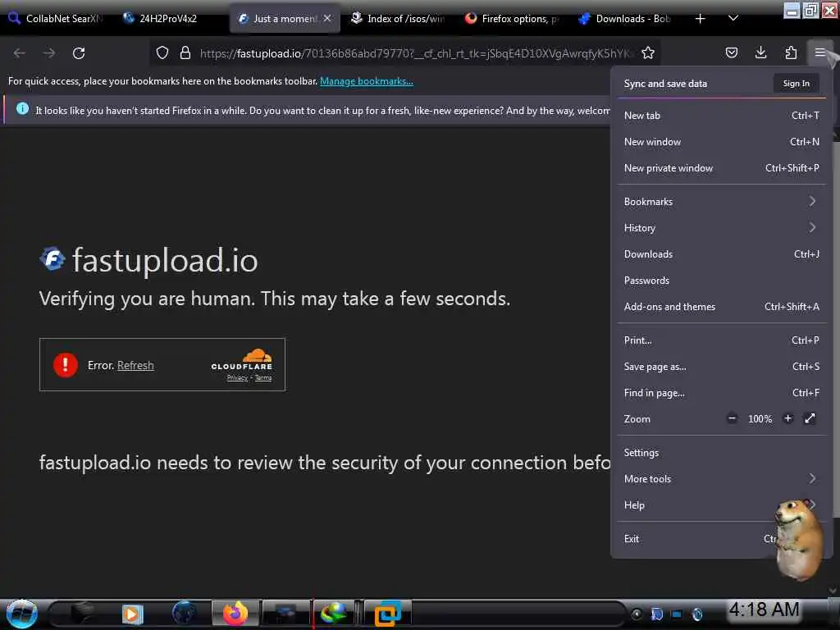The width and height of the screenshot is (840, 630).
Task: Expand the History submenu
Action: [x=721, y=228]
